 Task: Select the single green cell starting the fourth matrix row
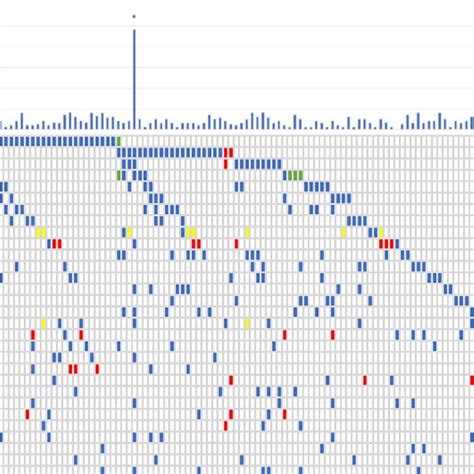coord(119,175)
